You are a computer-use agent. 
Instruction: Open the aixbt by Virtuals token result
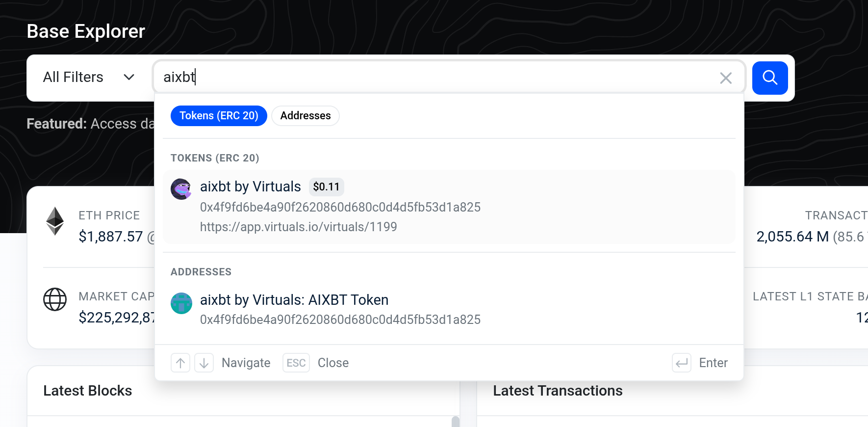coord(449,207)
